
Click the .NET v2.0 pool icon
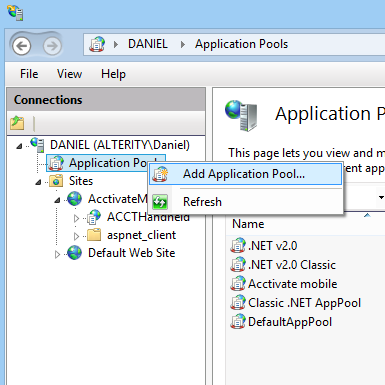pos(238,246)
